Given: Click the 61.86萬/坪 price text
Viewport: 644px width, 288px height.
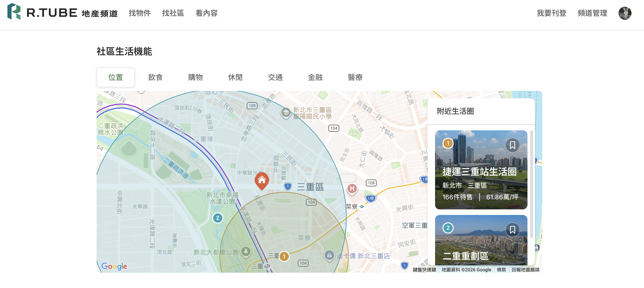Looking at the screenshot, I should tap(502, 197).
